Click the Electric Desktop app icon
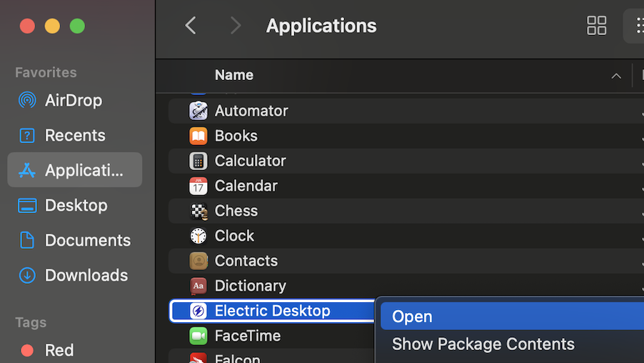Screen dimensions: 644x363 (x=198, y=311)
